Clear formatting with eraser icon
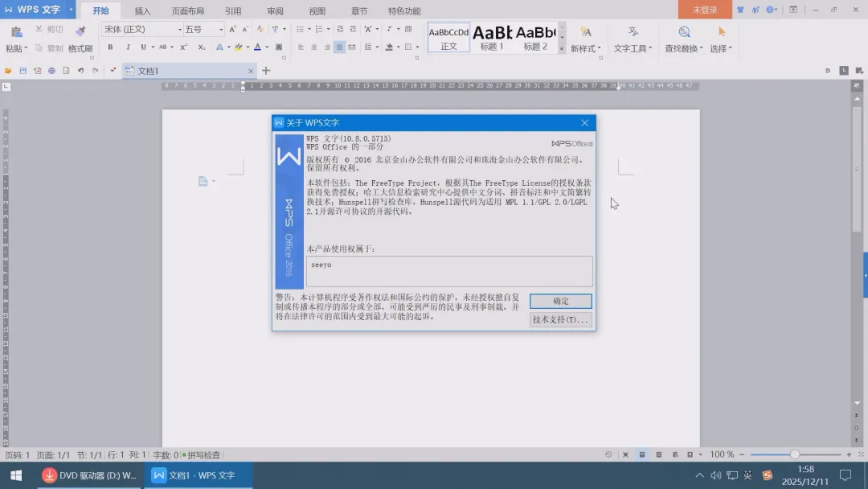This screenshot has height=489, width=868. pos(260,29)
